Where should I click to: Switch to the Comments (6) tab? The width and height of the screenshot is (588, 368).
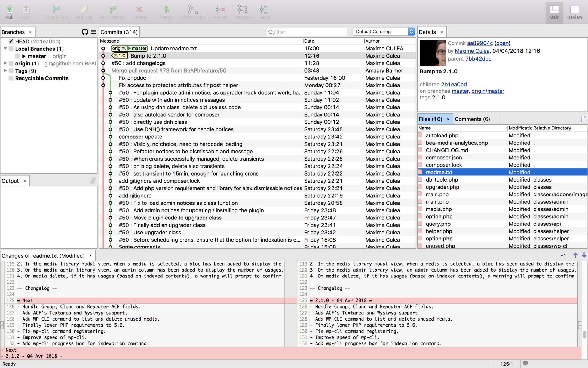click(x=472, y=119)
